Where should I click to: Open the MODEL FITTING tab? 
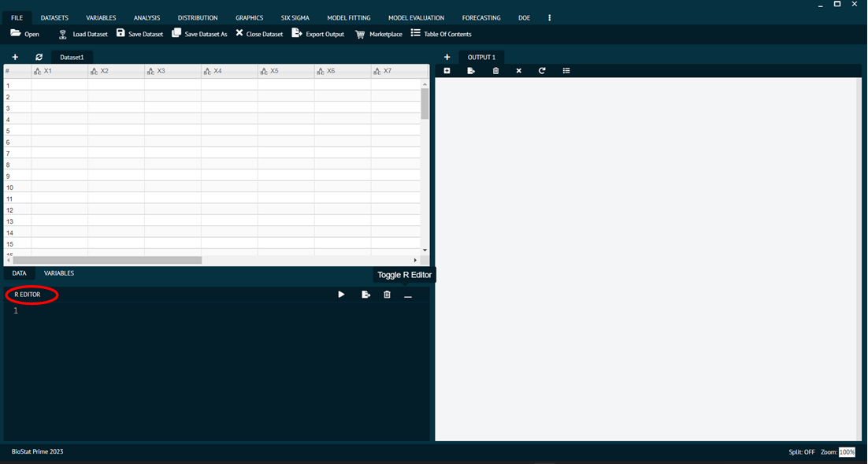pyautogui.click(x=349, y=17)
